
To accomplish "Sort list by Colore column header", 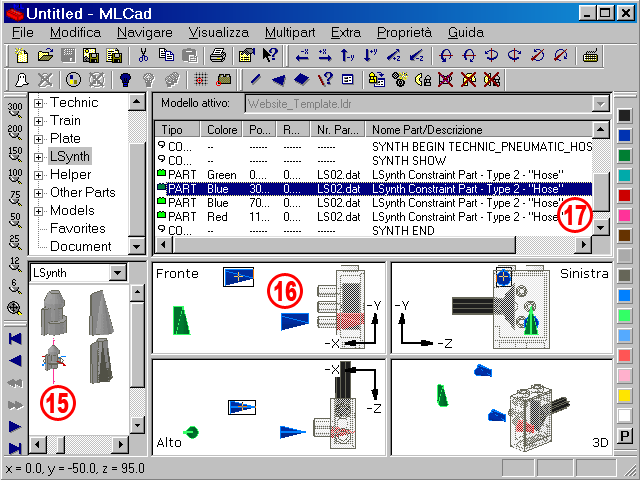I will tap(222, 130).
